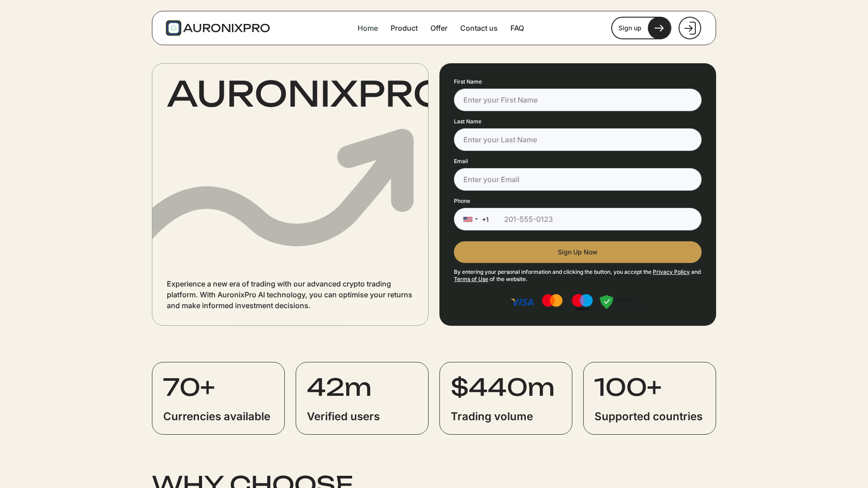Click the 100+ Supported countries card
The height and width of the screenshot is (488, 868).
point(650,398)
